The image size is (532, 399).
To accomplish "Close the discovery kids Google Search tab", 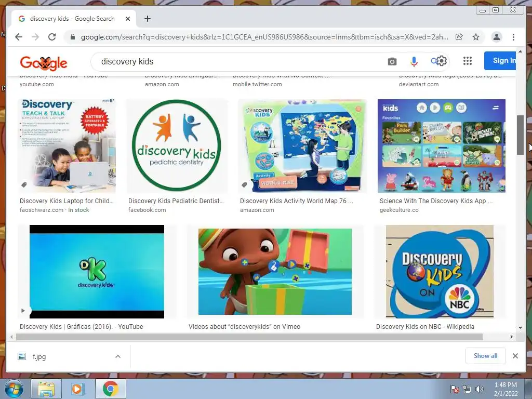I will pos(128,19).
